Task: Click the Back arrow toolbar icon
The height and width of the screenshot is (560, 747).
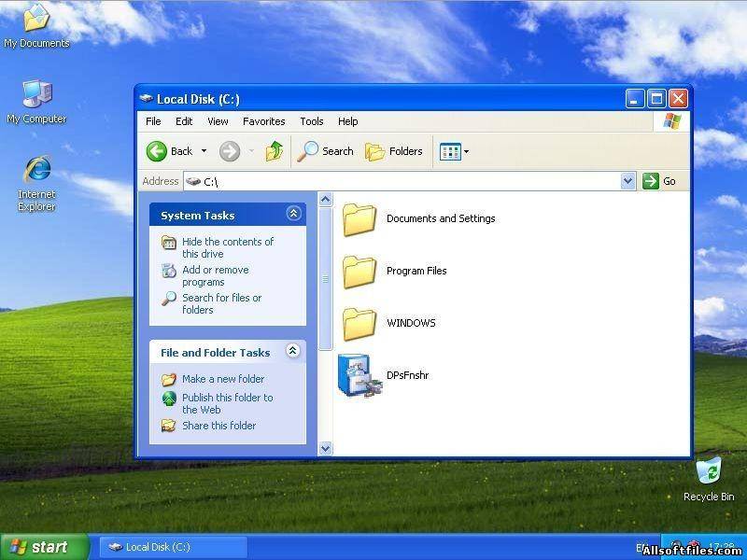Action: tap(157, 151)
